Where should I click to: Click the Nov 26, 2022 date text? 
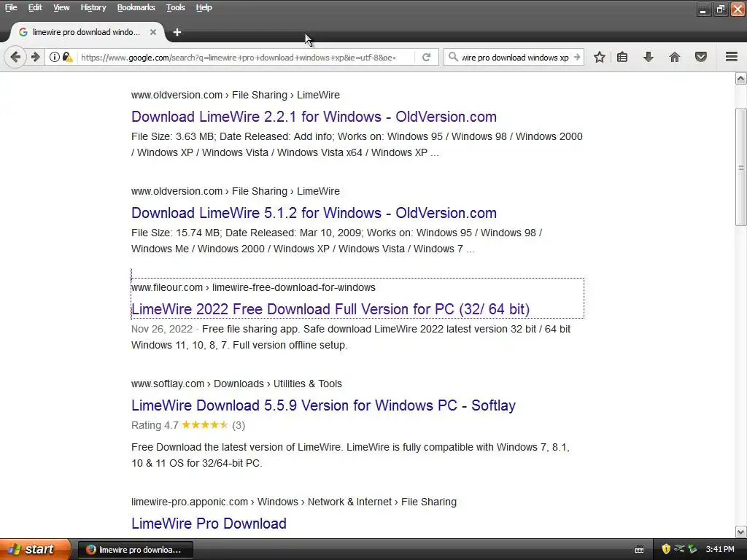click(x=162, y=329)
